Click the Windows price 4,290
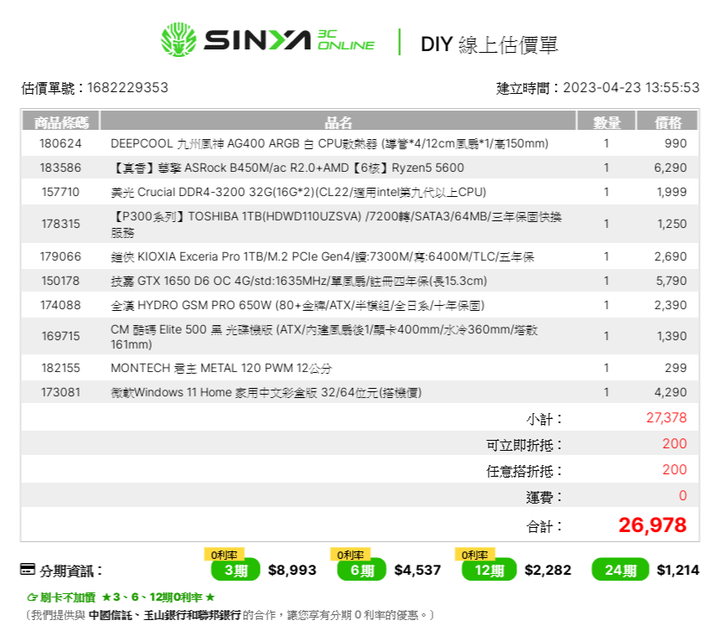This screenshot has height=641, width=720. (670, 393)
